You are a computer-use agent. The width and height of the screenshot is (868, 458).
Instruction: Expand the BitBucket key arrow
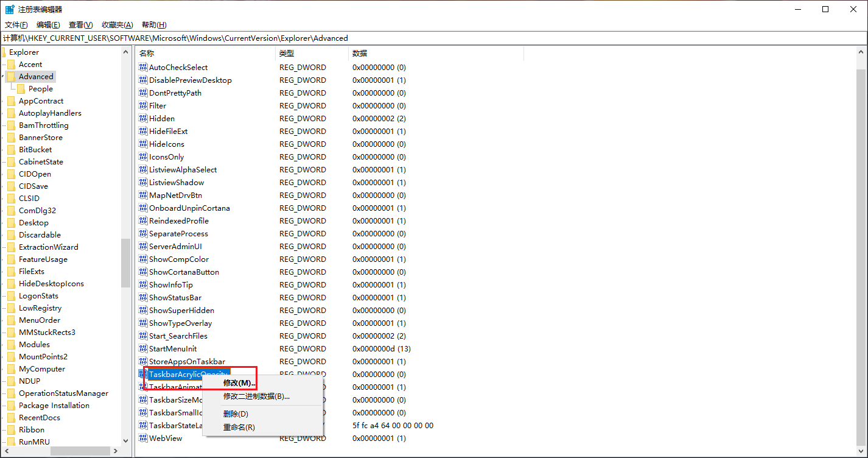click(3, 150)
